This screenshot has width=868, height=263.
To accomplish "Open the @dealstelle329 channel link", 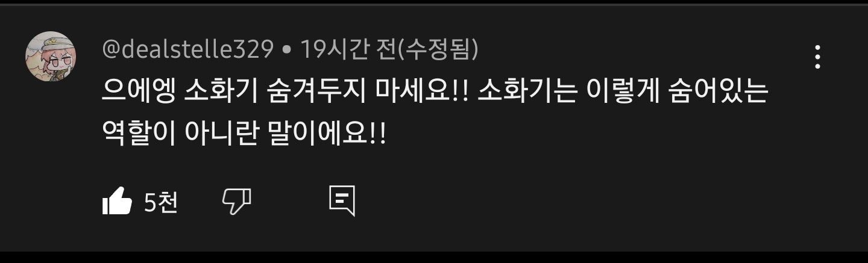I will 187,49.
